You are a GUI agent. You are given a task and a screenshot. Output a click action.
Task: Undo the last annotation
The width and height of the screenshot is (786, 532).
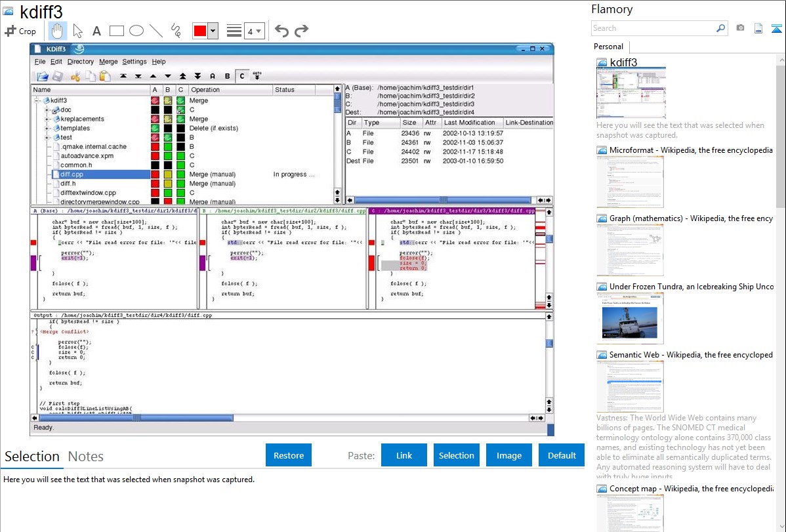tap(281, 31)
